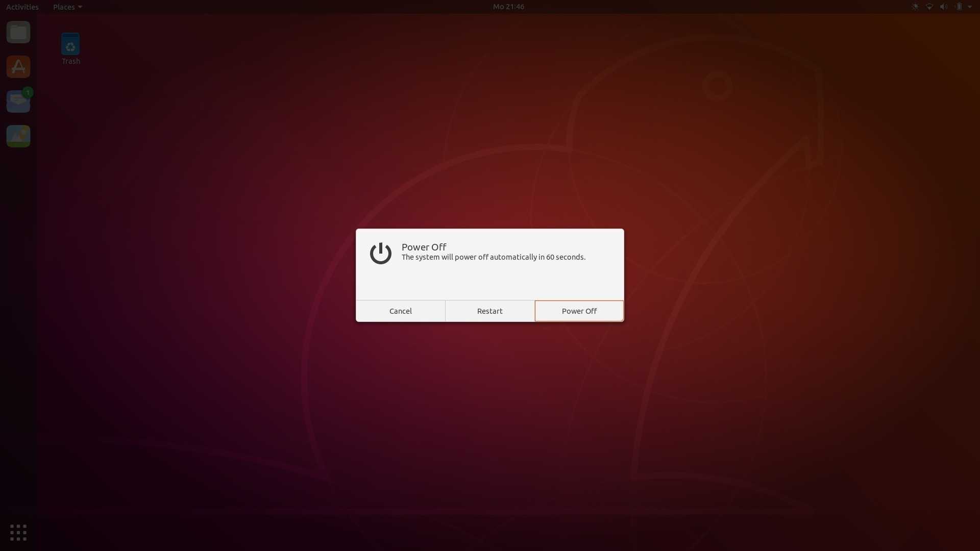980x551 pixels.
Task: Show all applications grid
Action: pyautogui.click(x=18, y=532)
